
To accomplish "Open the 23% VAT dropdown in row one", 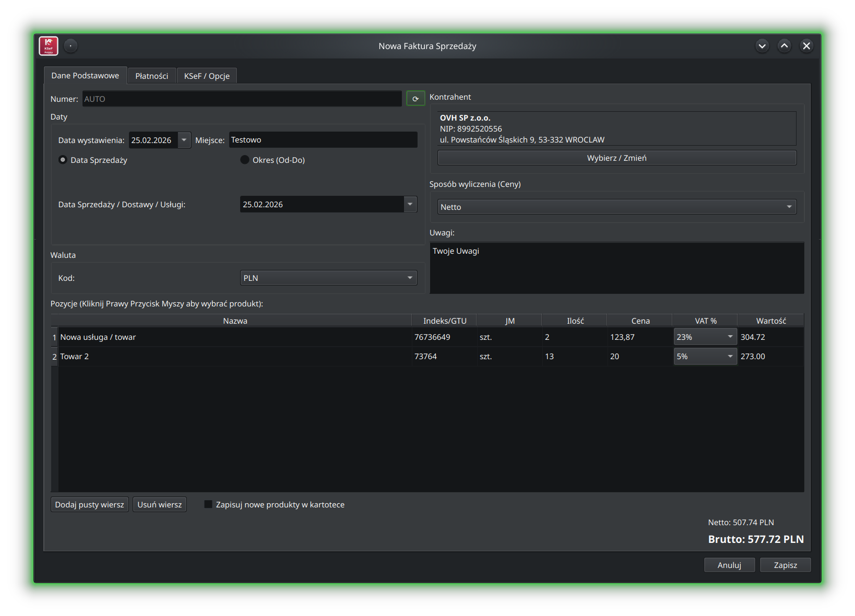I will pos(730,337).
